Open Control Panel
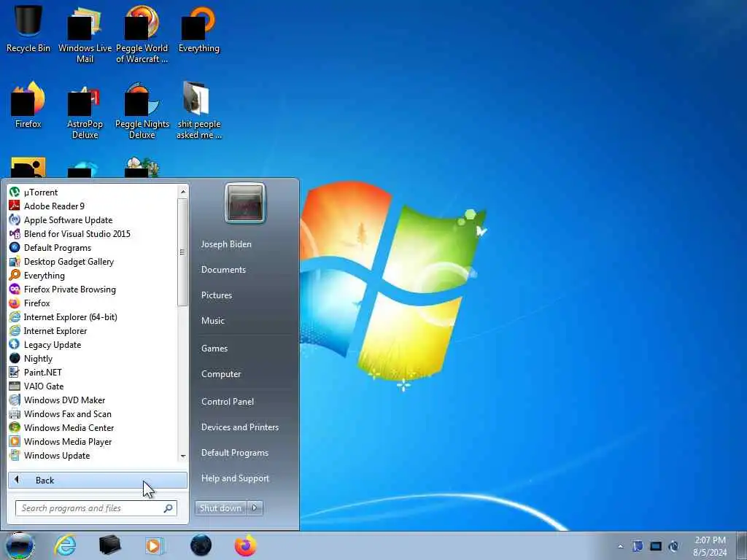 (x=228, y=402)
